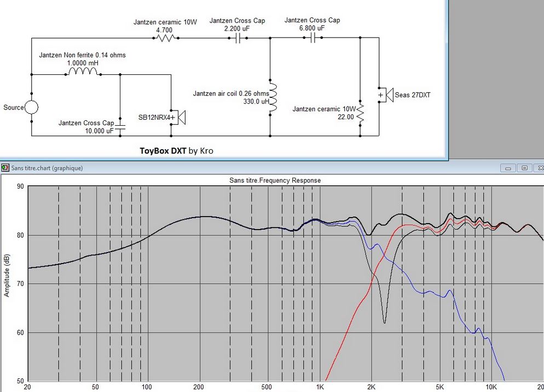The height and width of the screenshot is (392, 544).
Task: Select the 10.000 uF capacitor symbol
Action: click(x=120, y=126)
